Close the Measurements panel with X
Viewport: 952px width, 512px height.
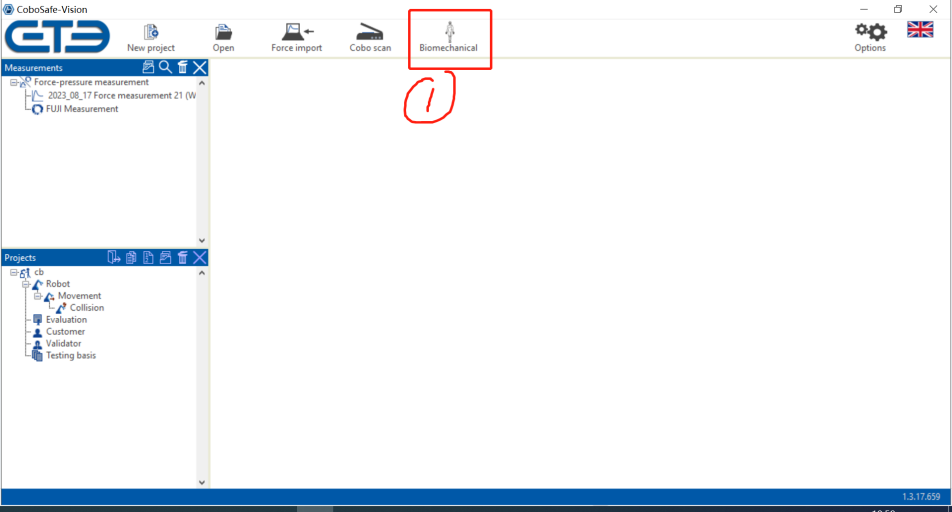(200, 68)
